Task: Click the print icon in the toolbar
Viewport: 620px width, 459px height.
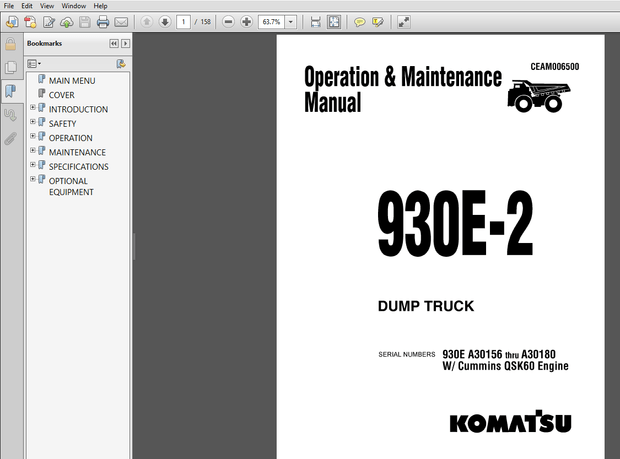Action: [103, 21]
